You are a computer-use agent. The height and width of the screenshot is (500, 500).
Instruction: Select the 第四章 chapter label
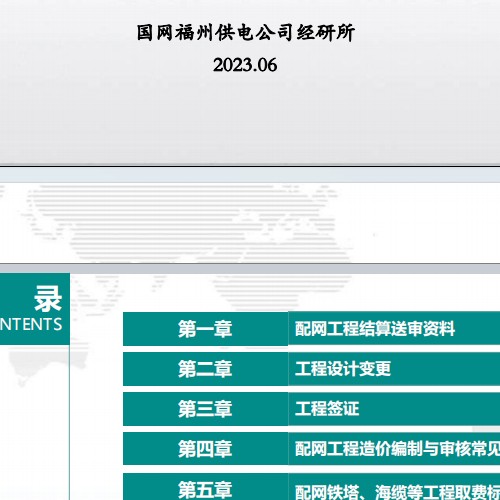tap(205, 449)
